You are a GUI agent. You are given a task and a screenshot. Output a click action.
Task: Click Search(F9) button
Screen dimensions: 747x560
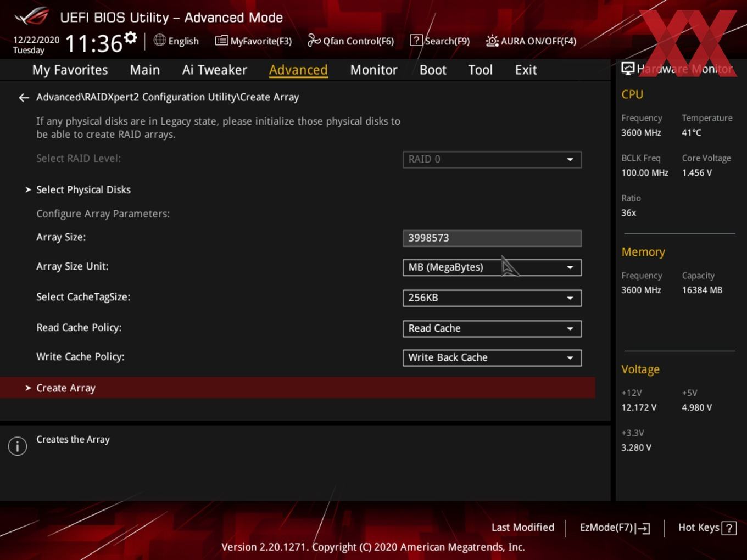(x=440, y=41)
